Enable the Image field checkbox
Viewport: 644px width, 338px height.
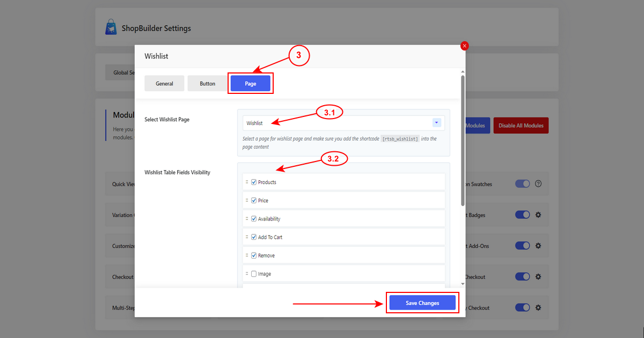pos(254,274)
